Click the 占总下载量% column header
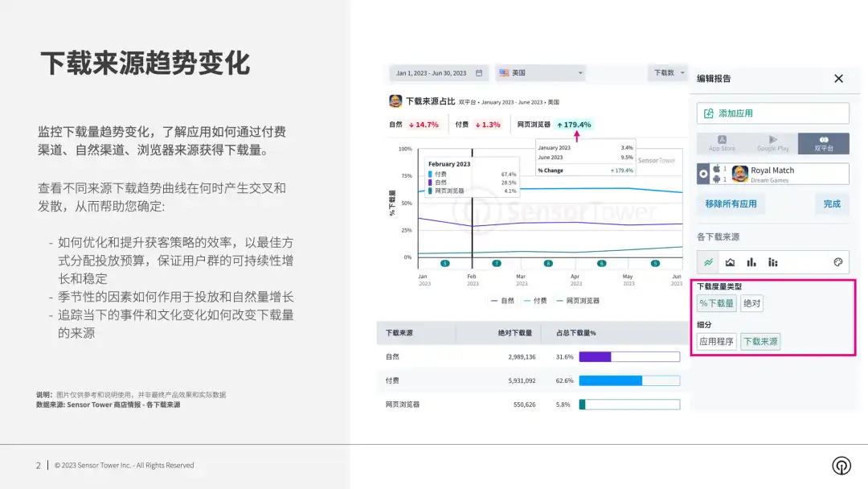This screenshot has width=868, height=489. tap(576, 333)
